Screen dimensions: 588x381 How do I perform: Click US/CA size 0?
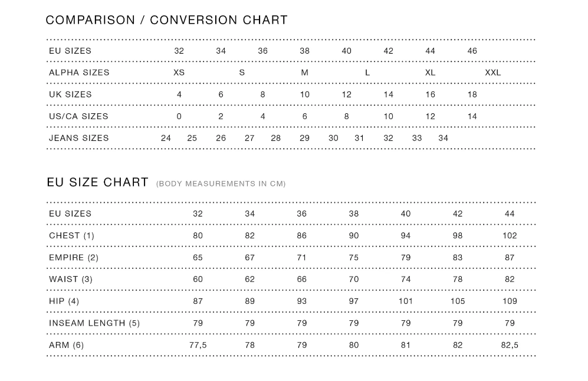coord(179,116)
